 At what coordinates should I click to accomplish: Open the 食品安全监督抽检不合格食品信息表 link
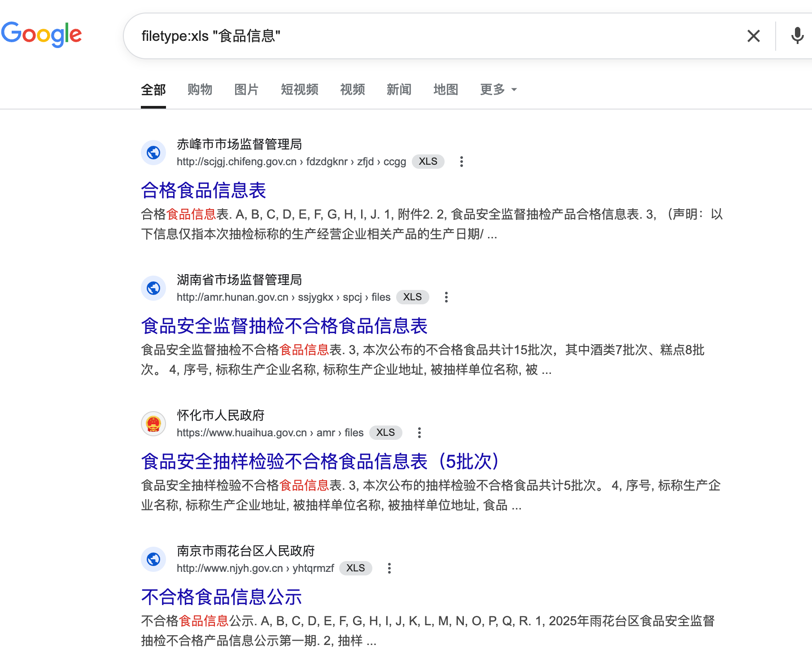click(284, 326)
